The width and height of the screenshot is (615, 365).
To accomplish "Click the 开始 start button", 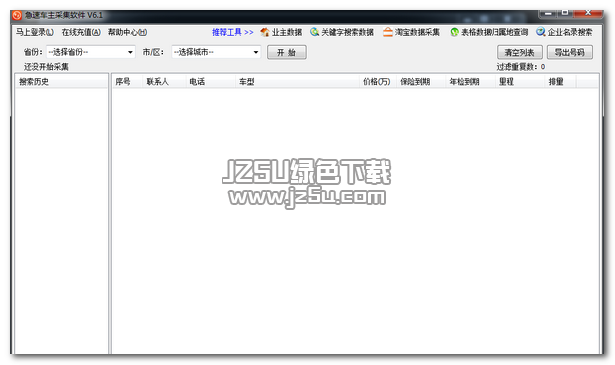I will click(287, 52).
